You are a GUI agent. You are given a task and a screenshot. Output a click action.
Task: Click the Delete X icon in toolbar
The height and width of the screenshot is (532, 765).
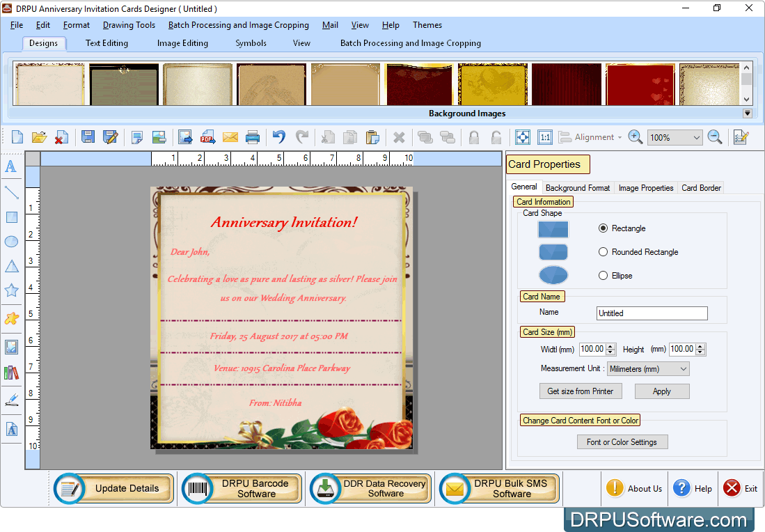pyautogui.click(x=399, y=138)
